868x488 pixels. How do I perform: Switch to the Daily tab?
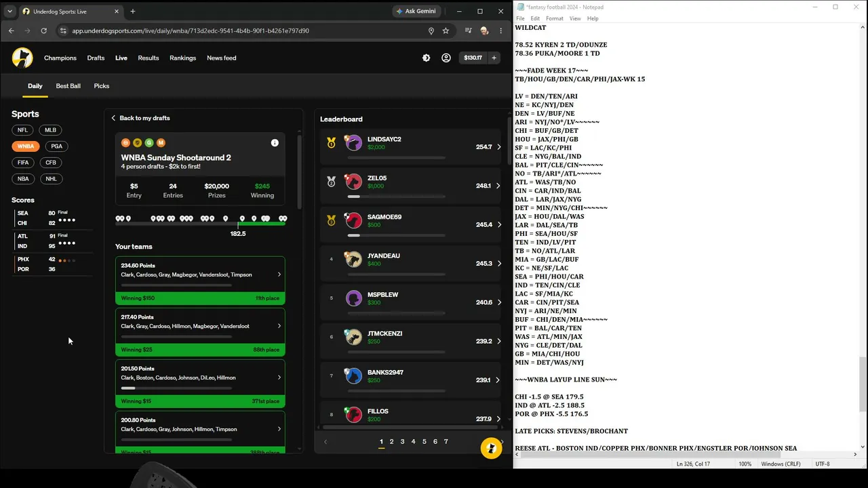[x=35, y=86]
